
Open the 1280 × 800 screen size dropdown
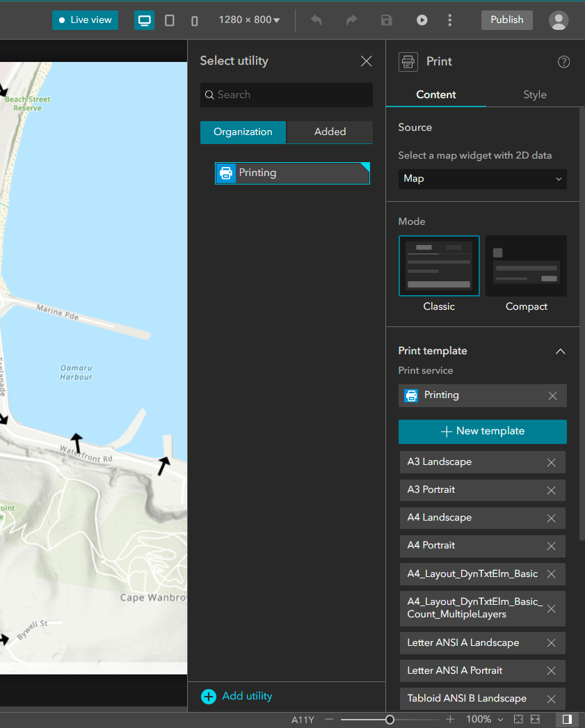coord(249,20)
